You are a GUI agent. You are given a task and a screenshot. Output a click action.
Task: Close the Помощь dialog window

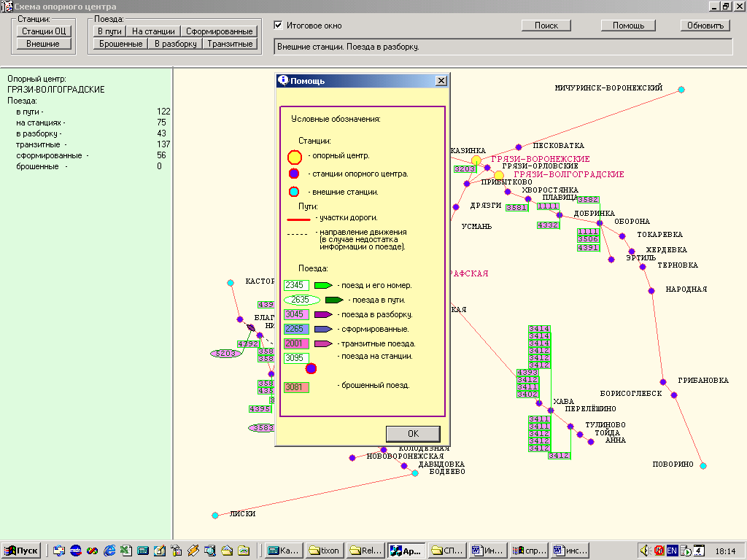point(441,80)
